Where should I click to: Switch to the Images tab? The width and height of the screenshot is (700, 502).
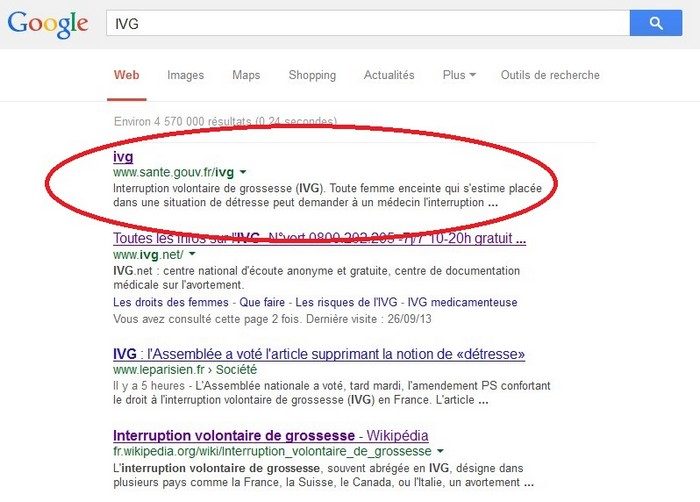(185, 75)
